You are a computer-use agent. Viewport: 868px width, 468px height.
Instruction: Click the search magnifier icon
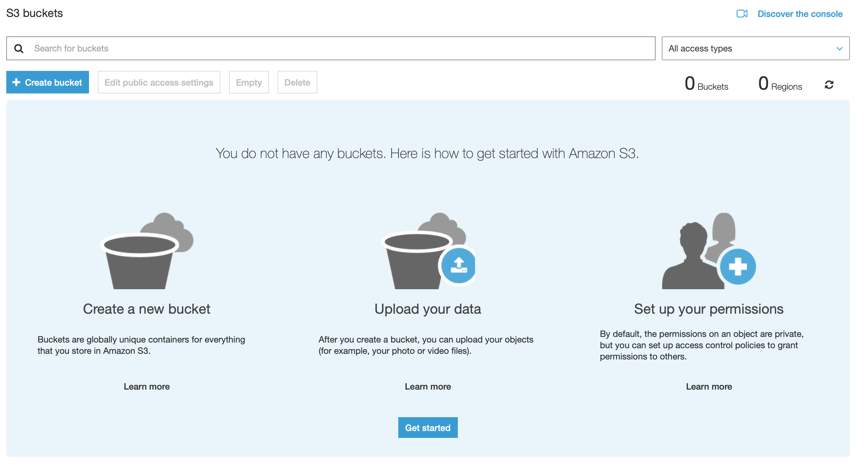tap(19, 49)
